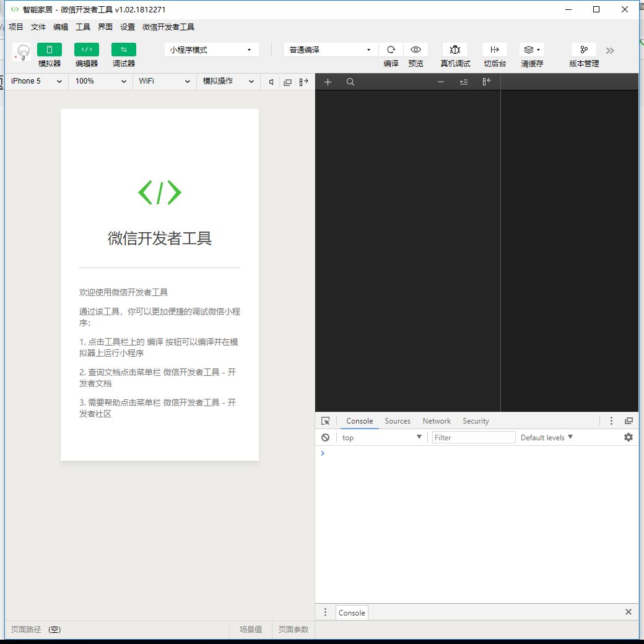Click the green code logo in simulator

click(x=160, y=193)
